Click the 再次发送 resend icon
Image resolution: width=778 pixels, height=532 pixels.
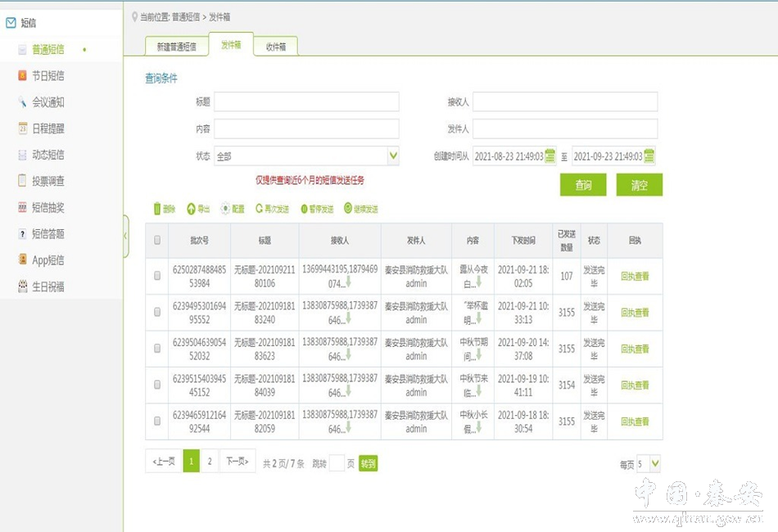coord(260,209)
